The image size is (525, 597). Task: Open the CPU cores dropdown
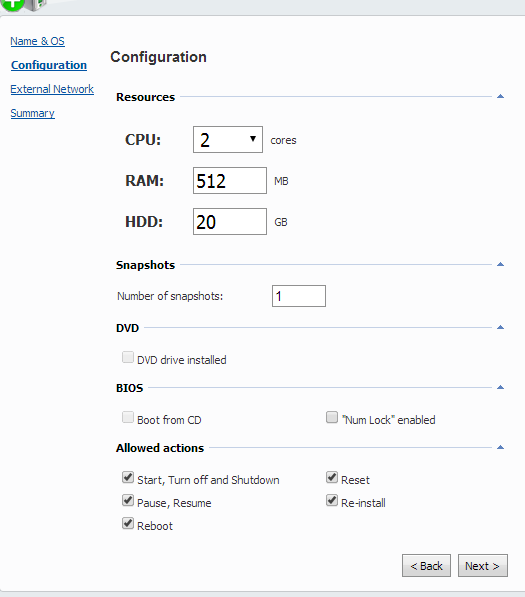(x=228, y=139)
